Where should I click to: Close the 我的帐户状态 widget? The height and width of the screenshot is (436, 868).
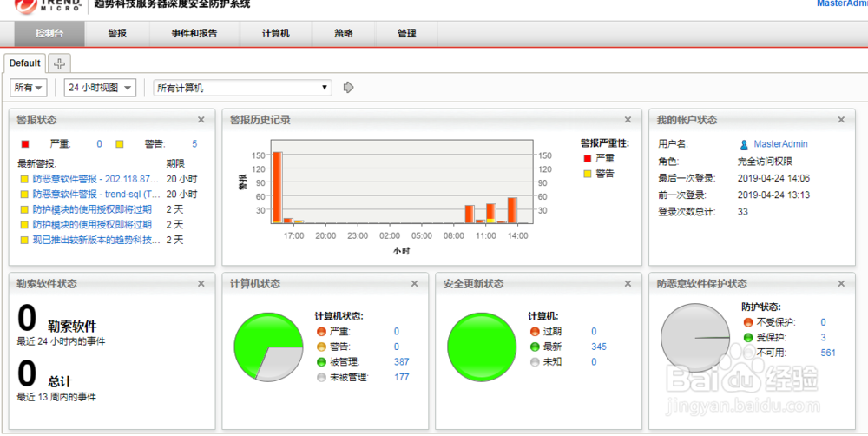841,120
